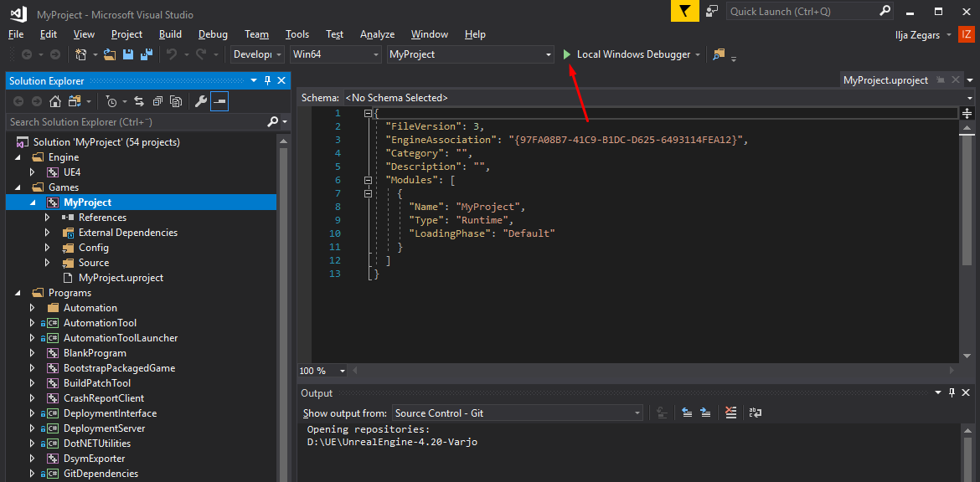Image resolution: width=980 pixels, height=482 pixels.
Task: Clear All output with the red X icon
Action: pos(730,413)
